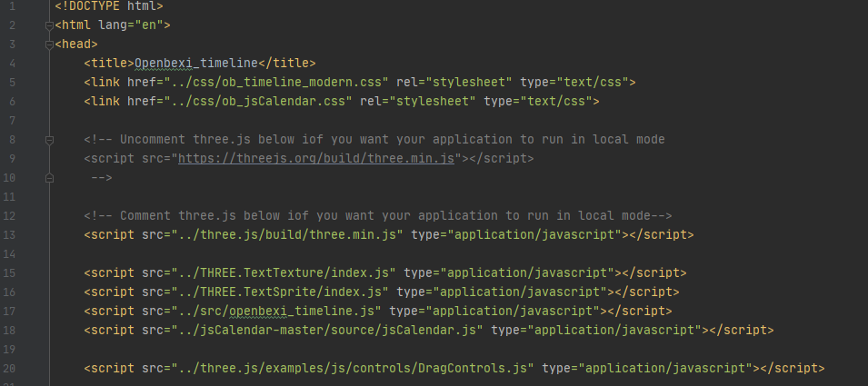Click the ob_timeline_modern.css href value

pyautogui.click(x=276, y=83)
